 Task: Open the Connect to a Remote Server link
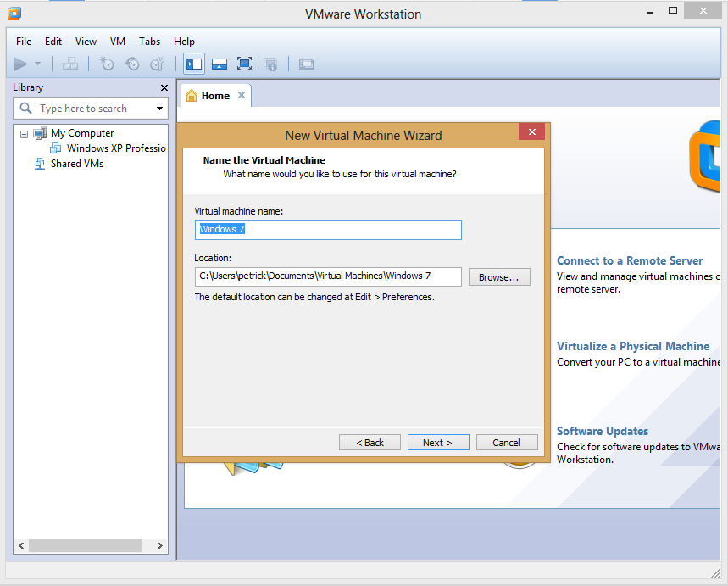pos(630,260)
